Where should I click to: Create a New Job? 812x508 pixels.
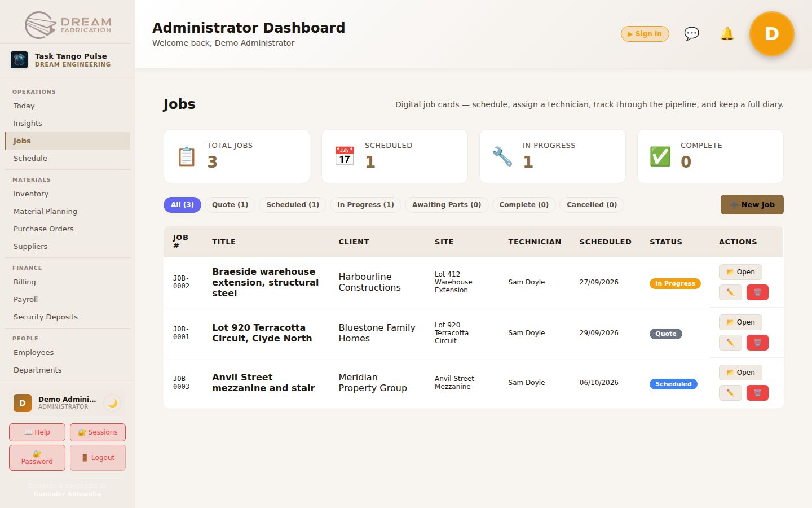click(752, 205)
